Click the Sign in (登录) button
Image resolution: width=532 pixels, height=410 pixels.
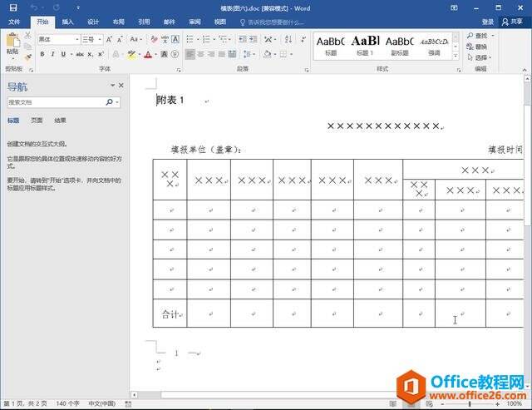tap(488, 22)
